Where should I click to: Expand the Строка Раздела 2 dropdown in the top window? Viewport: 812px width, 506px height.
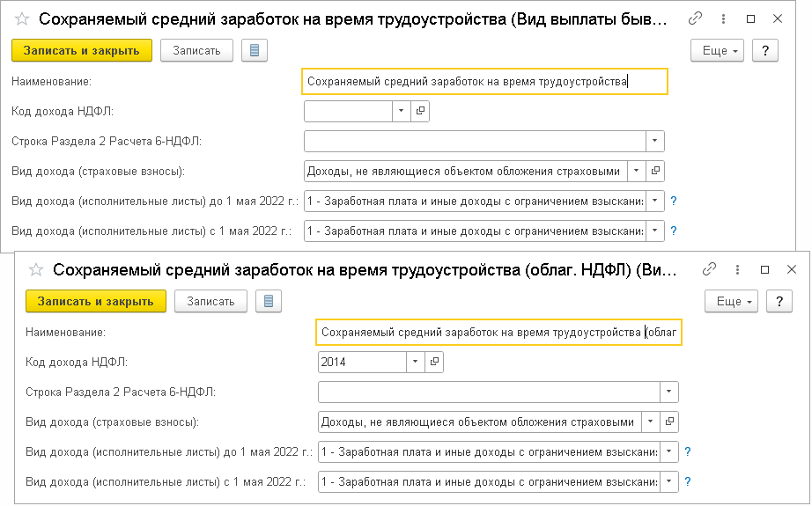[654, 141]
